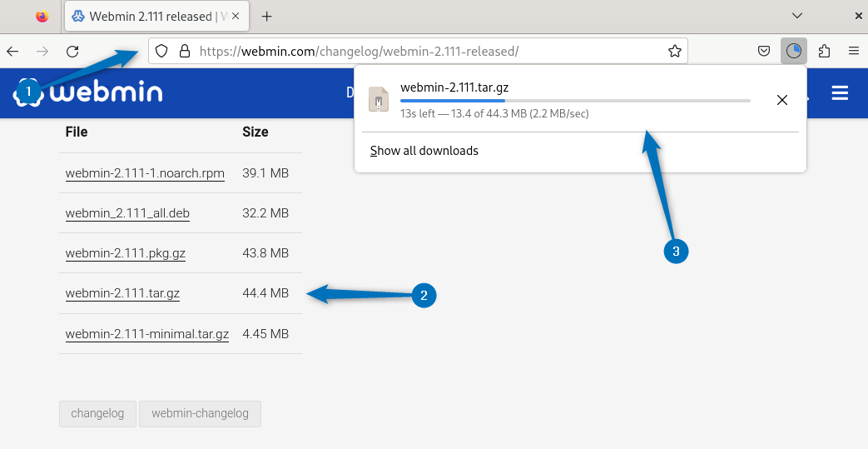Click the forward navigation arrow

pos(42,52)
